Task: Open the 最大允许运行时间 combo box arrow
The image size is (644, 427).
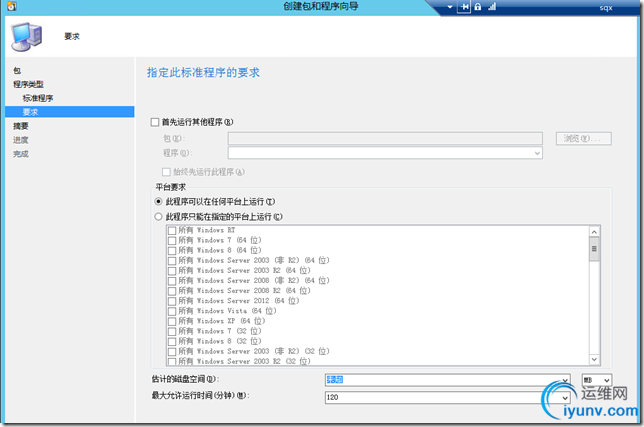Action: click(565, 397)
